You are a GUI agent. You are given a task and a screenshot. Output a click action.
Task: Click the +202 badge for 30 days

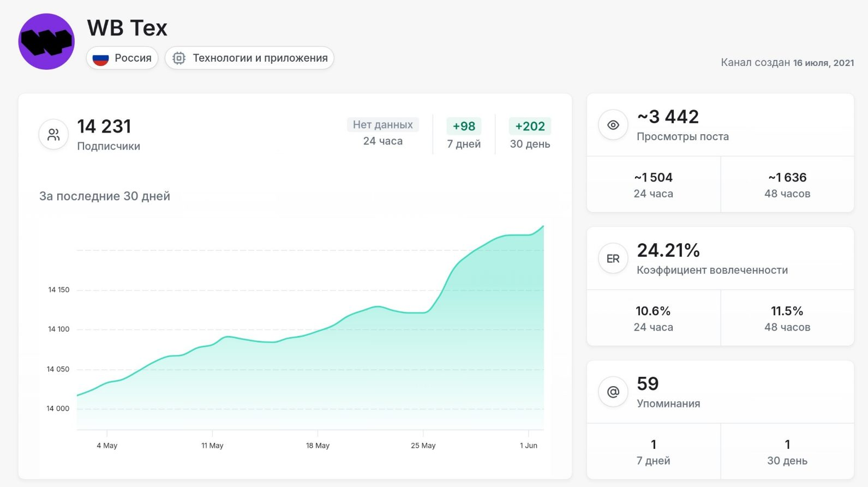pyautogui.click(x=530, y=127)
